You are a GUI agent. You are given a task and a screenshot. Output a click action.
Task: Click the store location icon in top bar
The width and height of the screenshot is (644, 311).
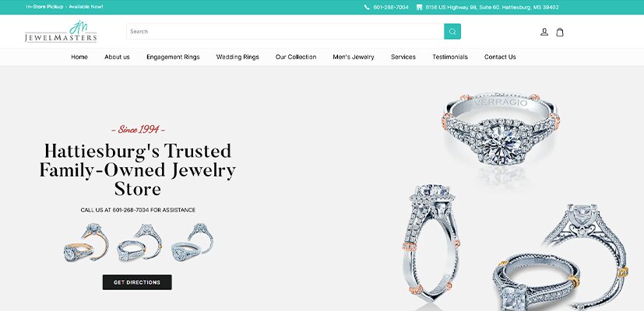[x=419, y=7]
